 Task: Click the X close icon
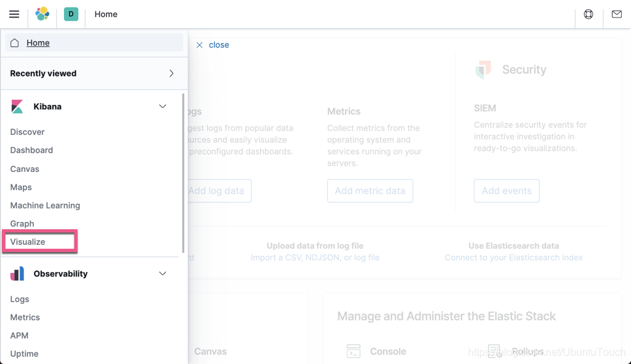pos(199,45)
